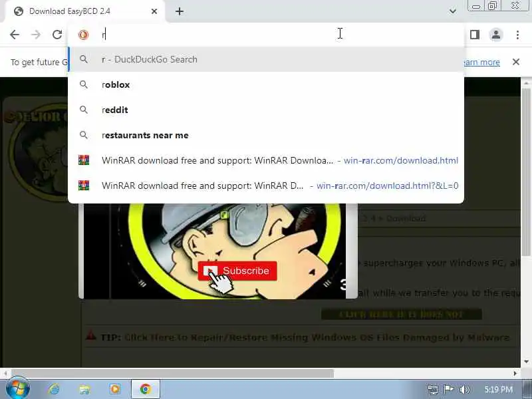This screenshot has width=532, height=399.
Task: Close the Download EasyBCD 2.4 tab
Action: [154, 11]
